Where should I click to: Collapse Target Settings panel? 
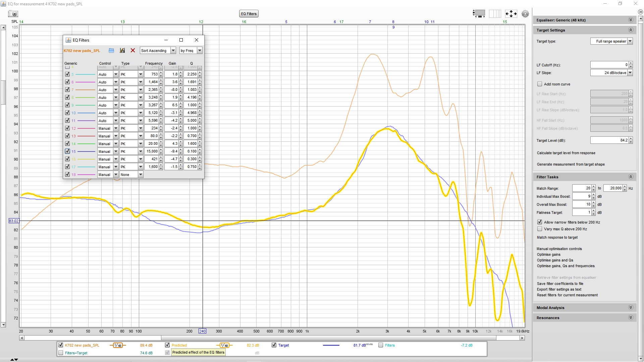pyautogui.click(x=631, y=30)
